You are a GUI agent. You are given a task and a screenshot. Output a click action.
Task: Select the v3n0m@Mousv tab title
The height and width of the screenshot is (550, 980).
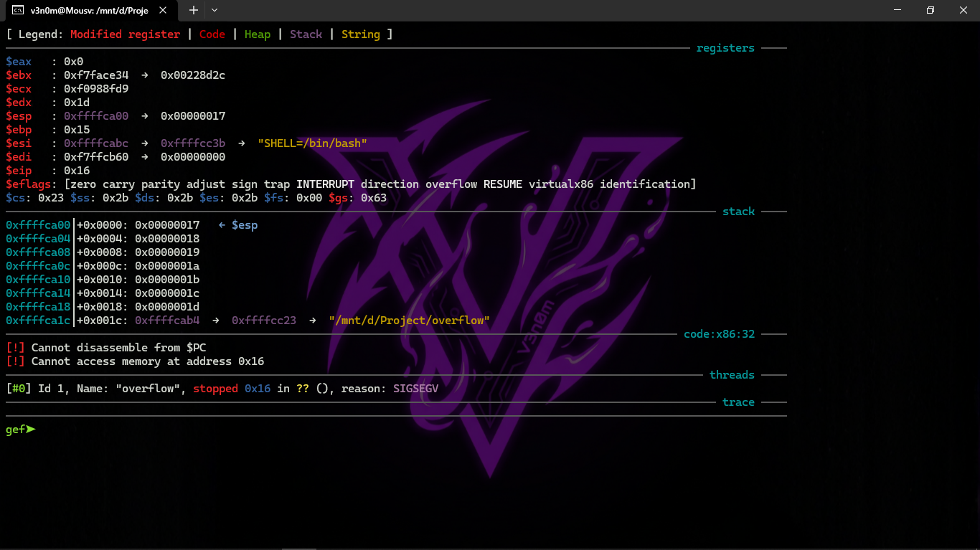click(x=90, y=10)
